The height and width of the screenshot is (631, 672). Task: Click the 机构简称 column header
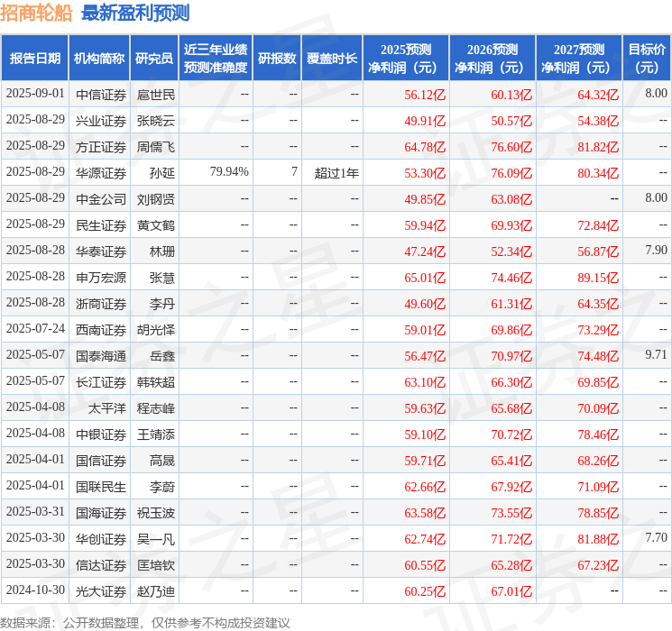(99, 59)
